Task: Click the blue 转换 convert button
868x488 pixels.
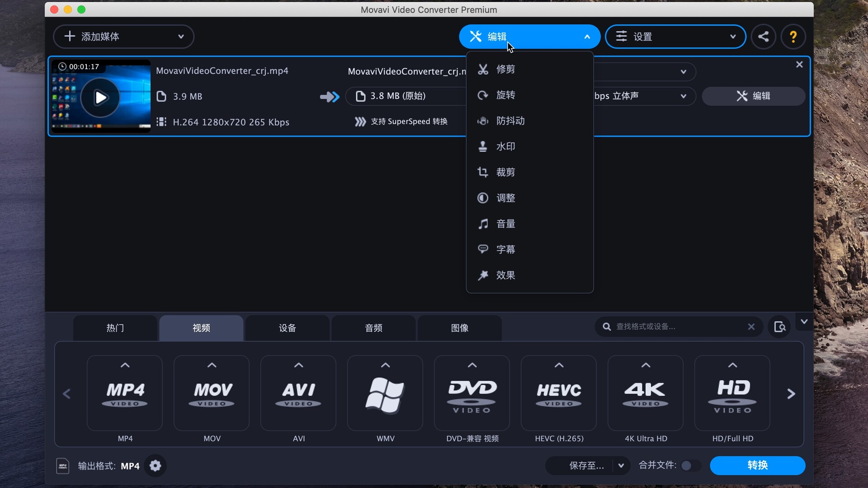Action: (757, 465)
